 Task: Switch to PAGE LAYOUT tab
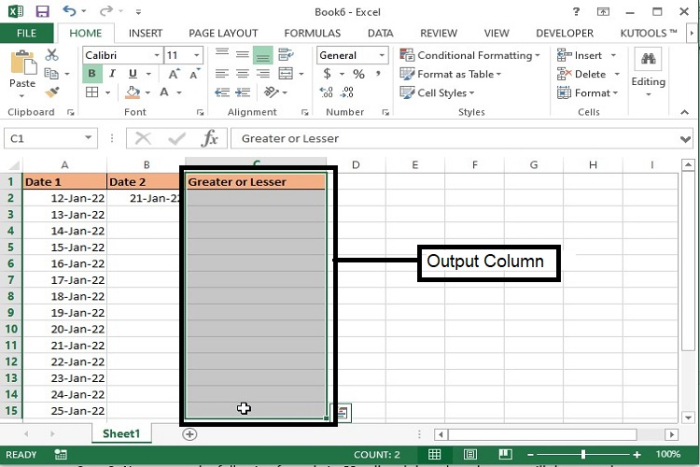223,33
